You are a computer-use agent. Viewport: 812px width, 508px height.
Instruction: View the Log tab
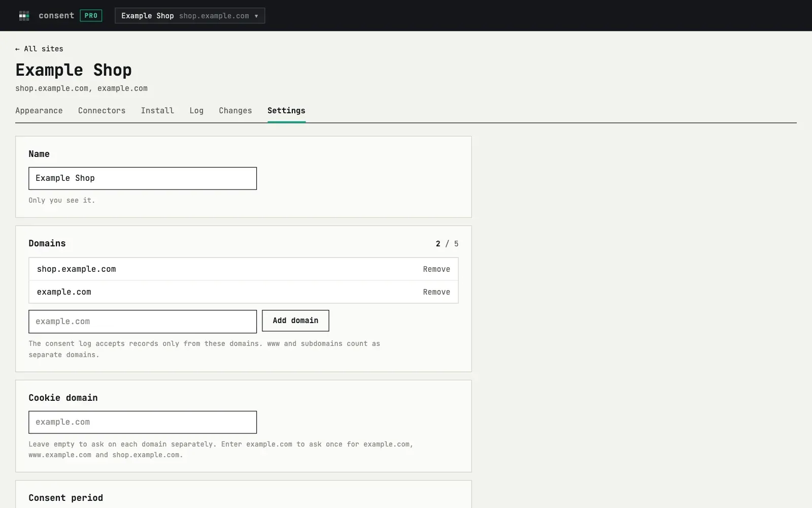tap(196, 111)
